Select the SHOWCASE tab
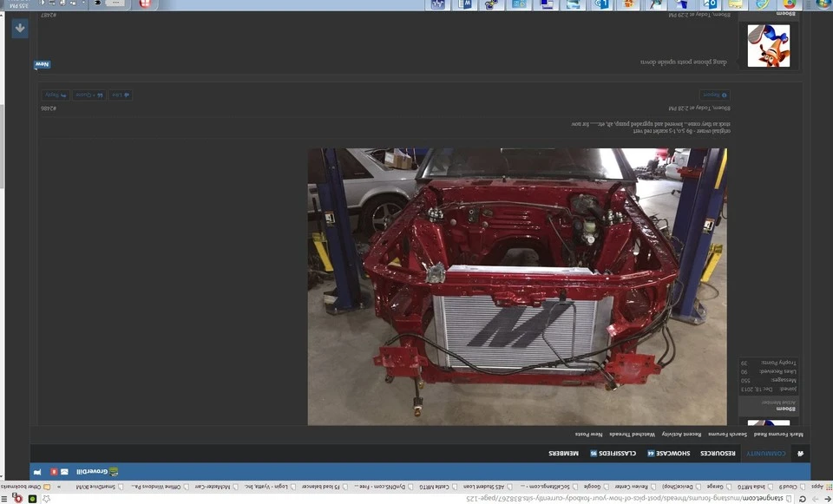Viewport: 833px width, 504px height. [x=669, y=454]
